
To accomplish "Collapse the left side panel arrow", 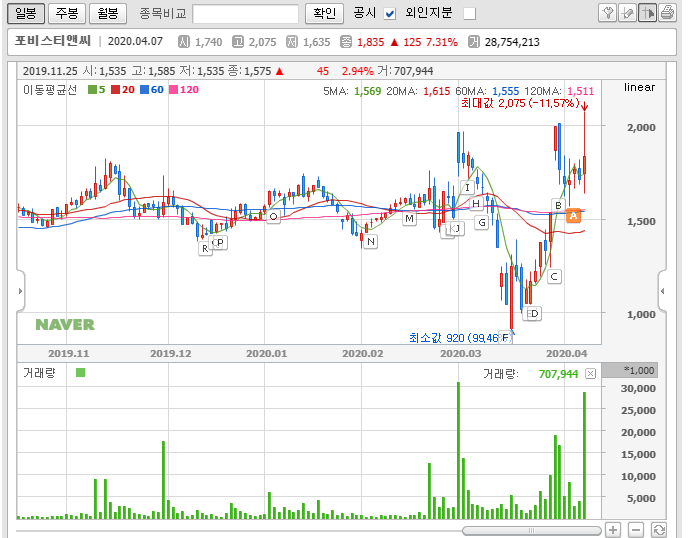I will click(20, 291).
